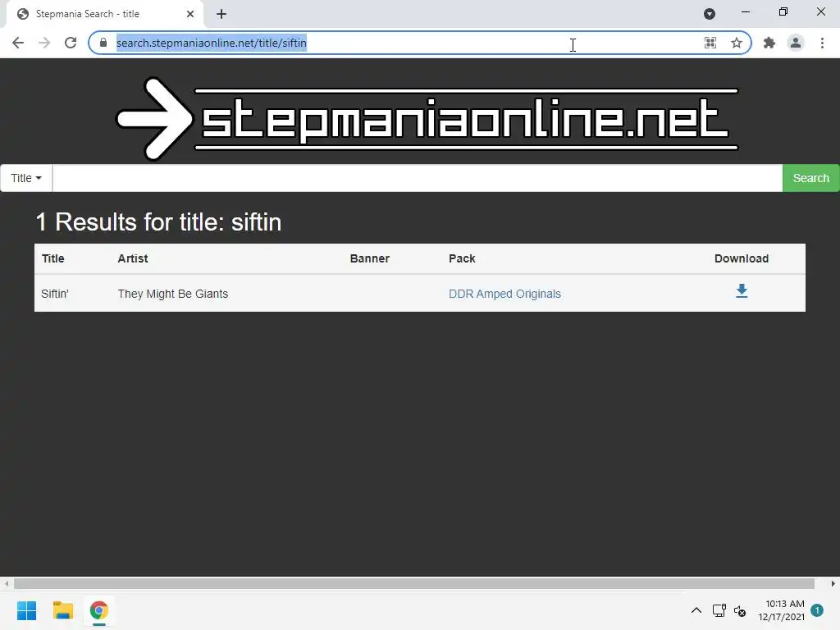This screenshot has width=840, height=630.
Task: Open the Windows Start menu
Action: point(26,610)
